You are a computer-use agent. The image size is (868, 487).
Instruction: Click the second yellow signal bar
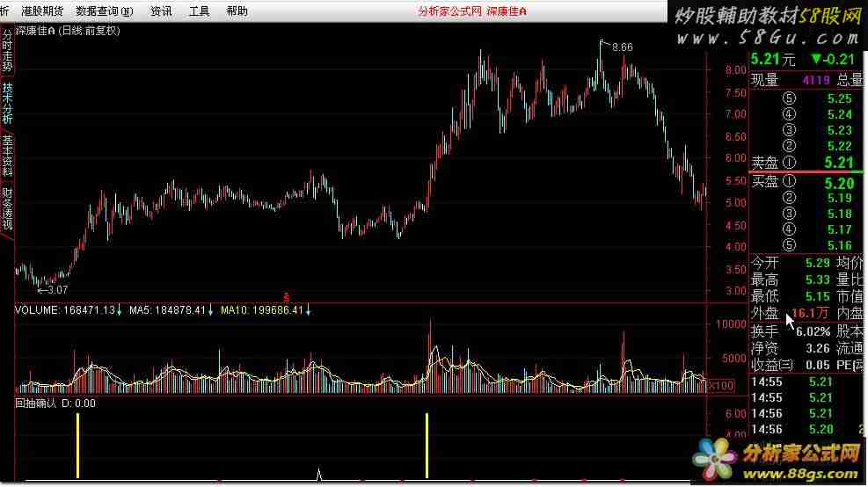click(x=427, y=446)
